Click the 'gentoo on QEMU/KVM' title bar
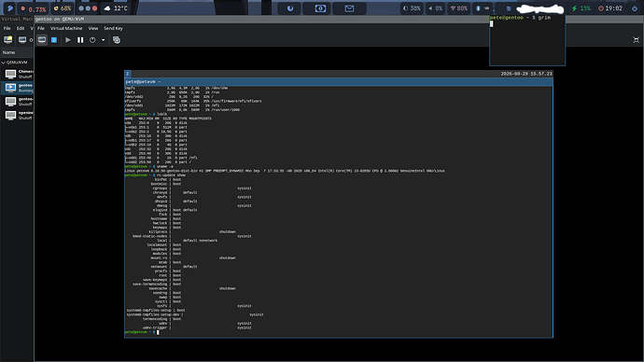 coord(339,19)
